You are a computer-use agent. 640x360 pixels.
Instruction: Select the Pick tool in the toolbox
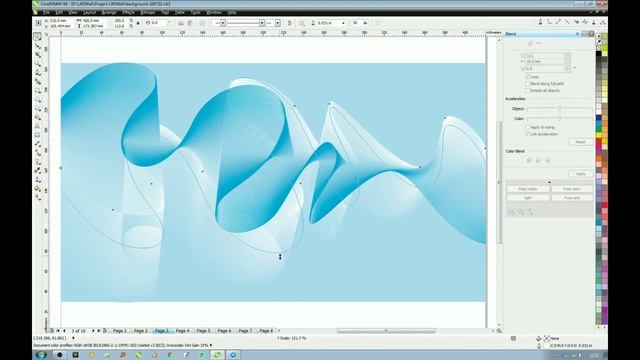38,37
